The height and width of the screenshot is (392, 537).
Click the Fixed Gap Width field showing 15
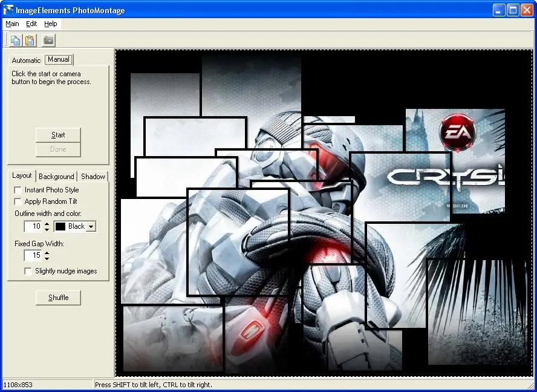pos(34,255)
